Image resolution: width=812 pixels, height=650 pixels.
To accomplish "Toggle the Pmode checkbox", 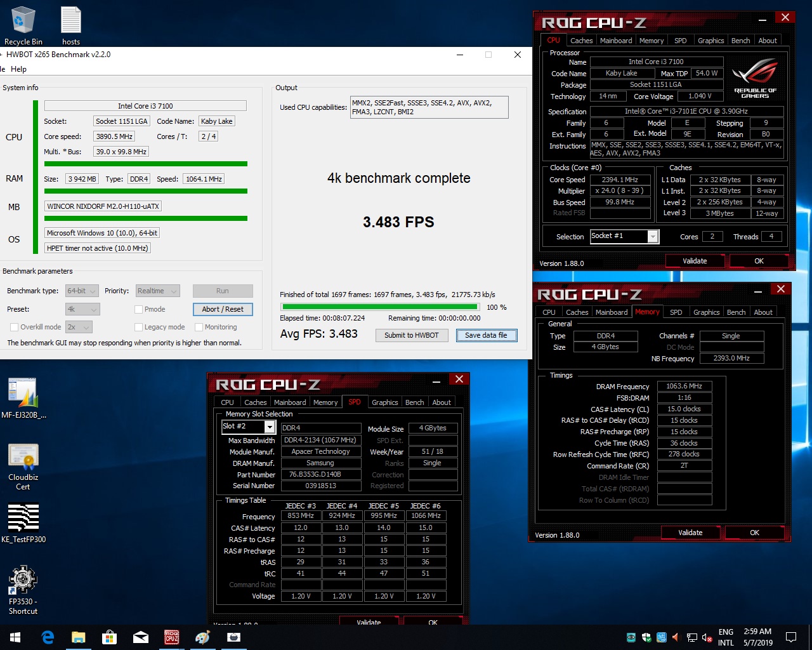I will coord(138,309).
